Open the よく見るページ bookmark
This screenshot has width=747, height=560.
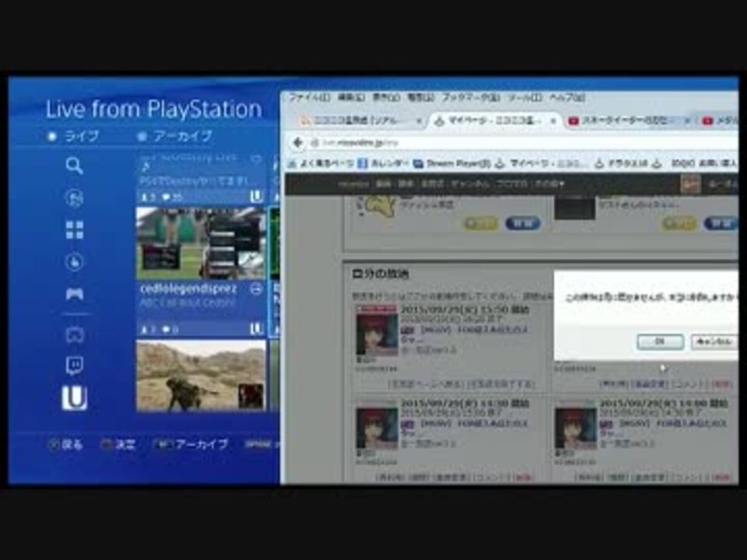tap(320, 164)
